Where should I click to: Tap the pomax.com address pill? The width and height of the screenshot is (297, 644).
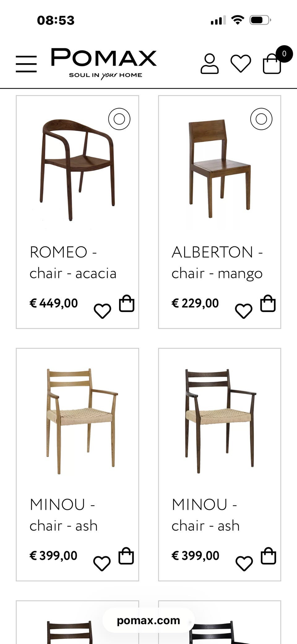click(x=148, y=620)
